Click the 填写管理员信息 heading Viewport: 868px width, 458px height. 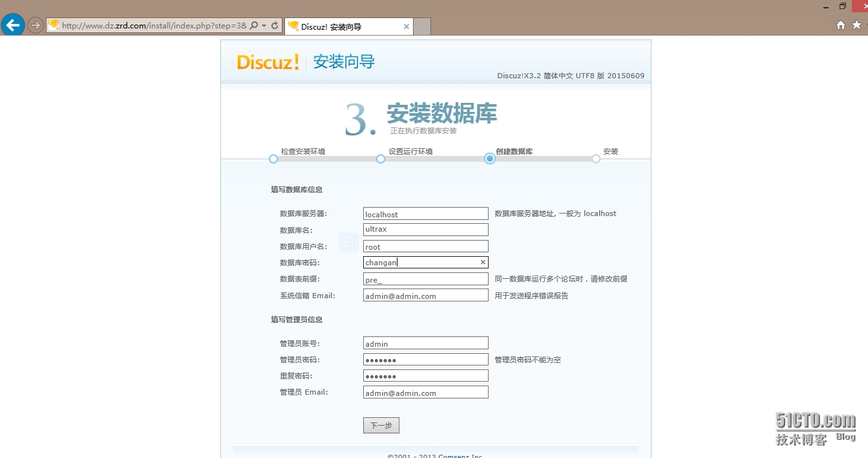coord(297,320)
